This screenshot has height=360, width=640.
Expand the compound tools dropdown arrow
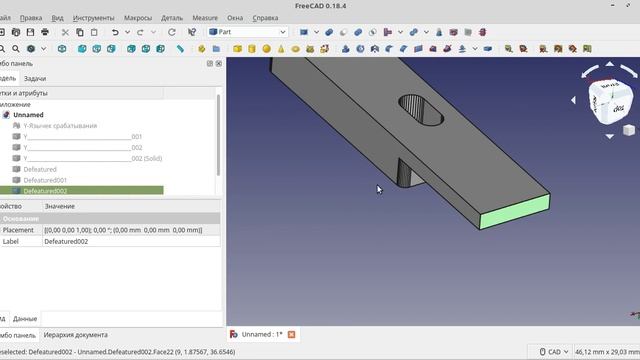(316, 32)
